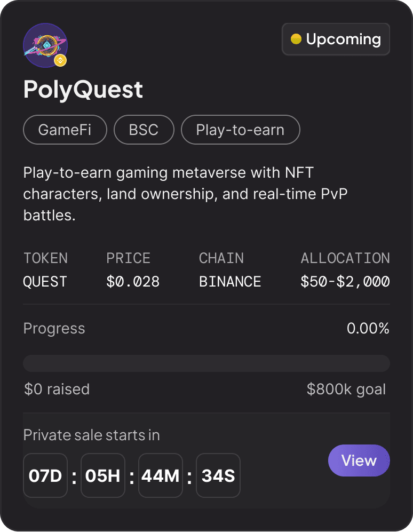The image size is (413, 532).
Task: Click the 44M countdown minutes box
Action: [x=161, y=475]
